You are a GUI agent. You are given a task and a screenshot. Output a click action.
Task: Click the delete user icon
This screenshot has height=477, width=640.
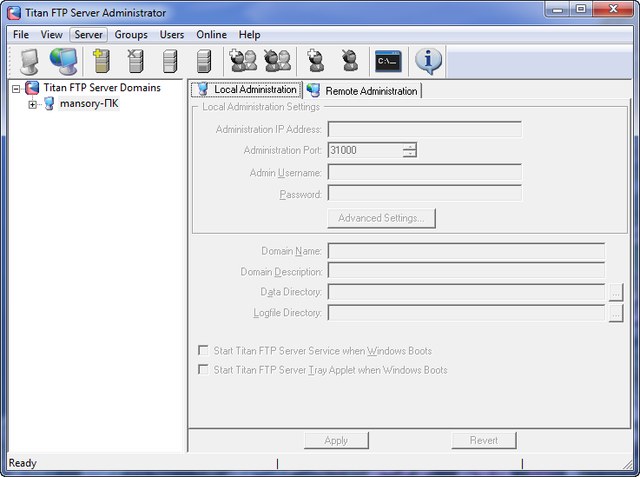(349, 61)
